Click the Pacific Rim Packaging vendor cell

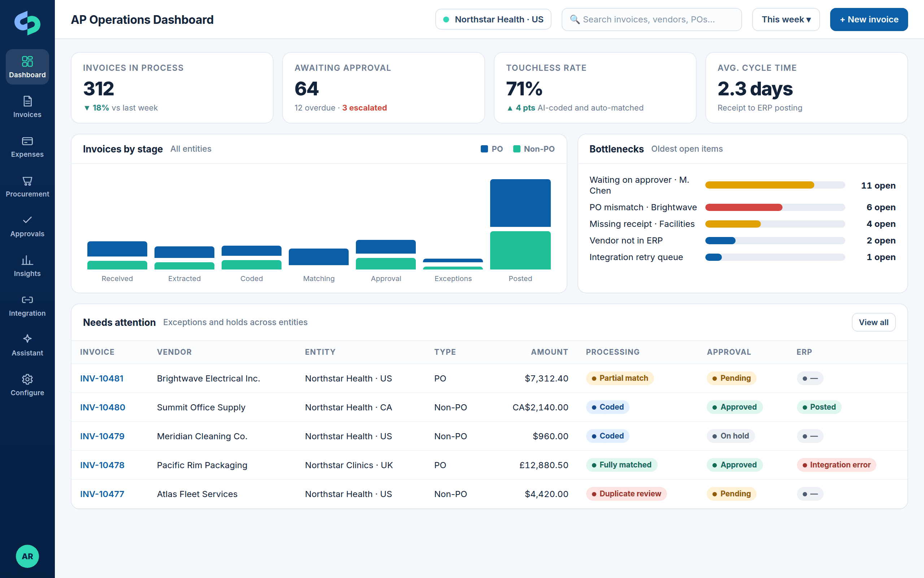[x=202, y=465]
